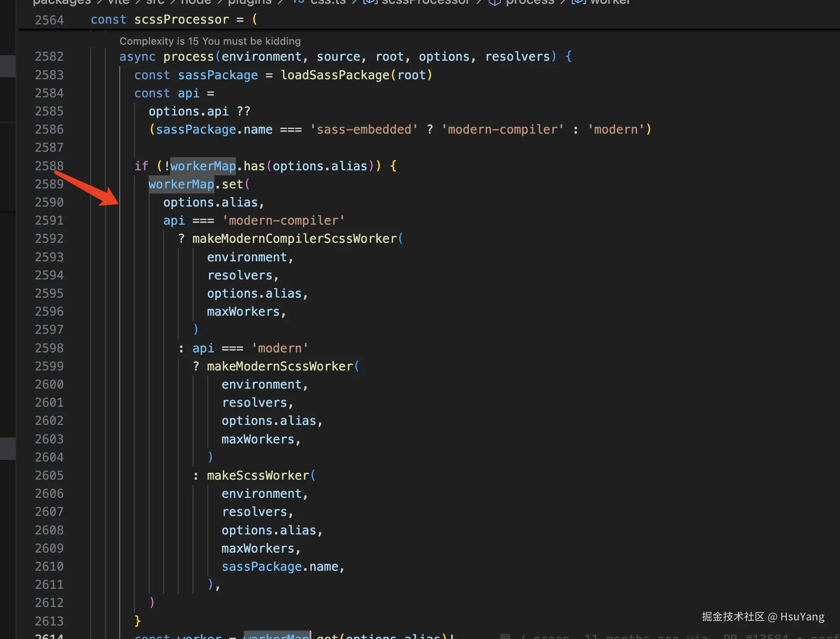
Task: Open the 'plugins' breadcrumb folder
Action: coord(250,2)
